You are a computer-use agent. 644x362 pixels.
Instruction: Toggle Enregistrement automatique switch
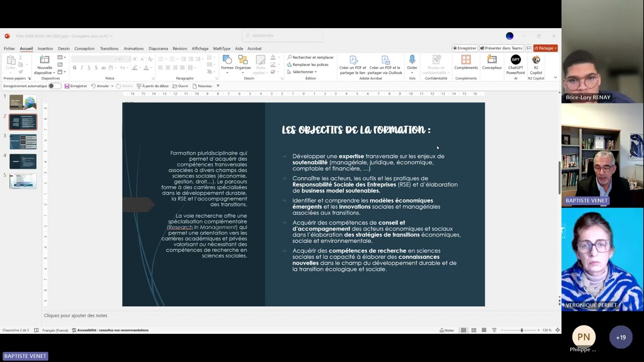55,86
